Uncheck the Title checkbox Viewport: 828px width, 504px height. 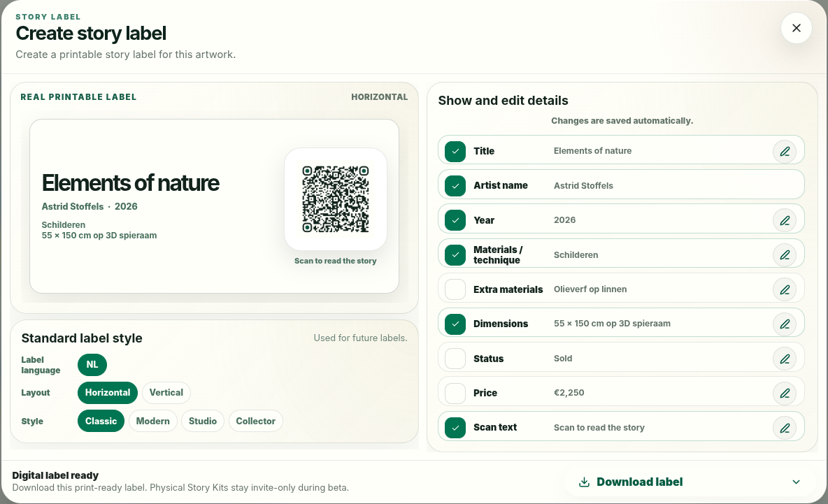point(455,152)
